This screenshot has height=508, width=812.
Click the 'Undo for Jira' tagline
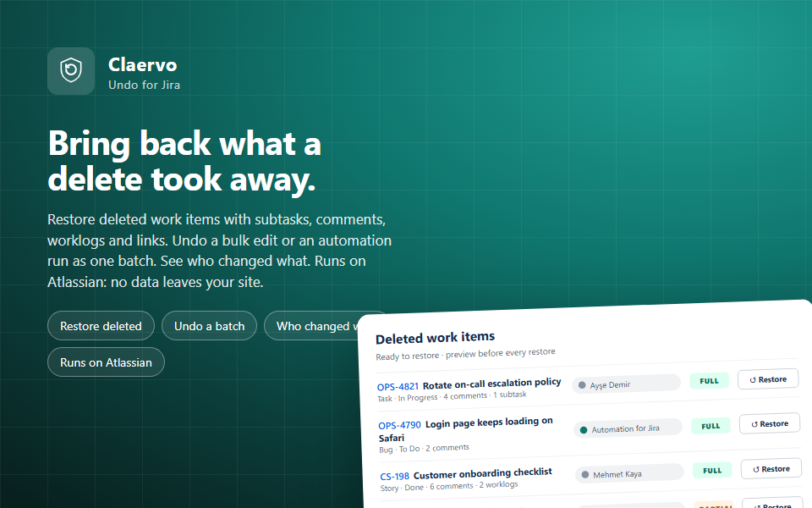pos(144,85)
